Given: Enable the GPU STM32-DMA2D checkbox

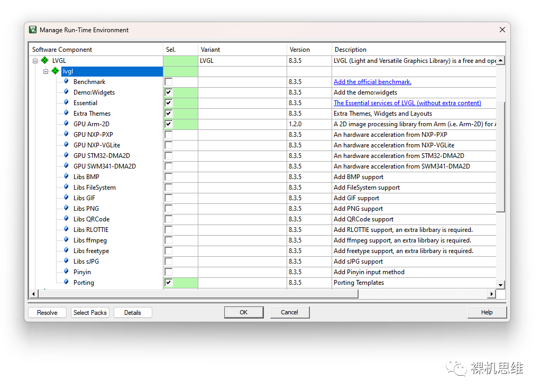Looking at the screenshot, I should (x=168, y=156).
